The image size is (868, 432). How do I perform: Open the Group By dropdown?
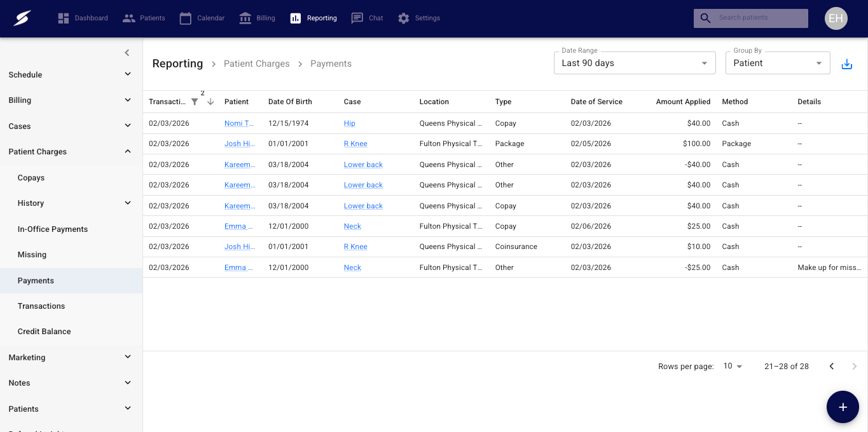point(777,63)
